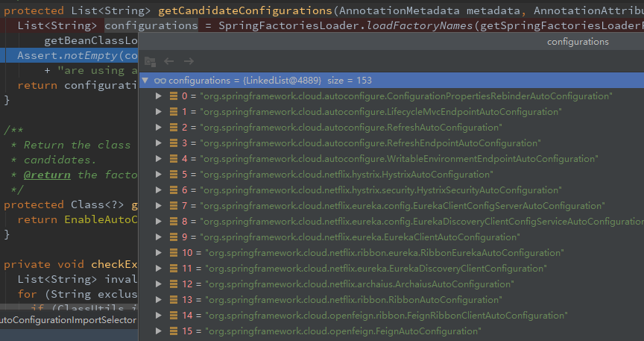Expand element 13 RibbonAutoConfiguration

(x=158, y=299)
